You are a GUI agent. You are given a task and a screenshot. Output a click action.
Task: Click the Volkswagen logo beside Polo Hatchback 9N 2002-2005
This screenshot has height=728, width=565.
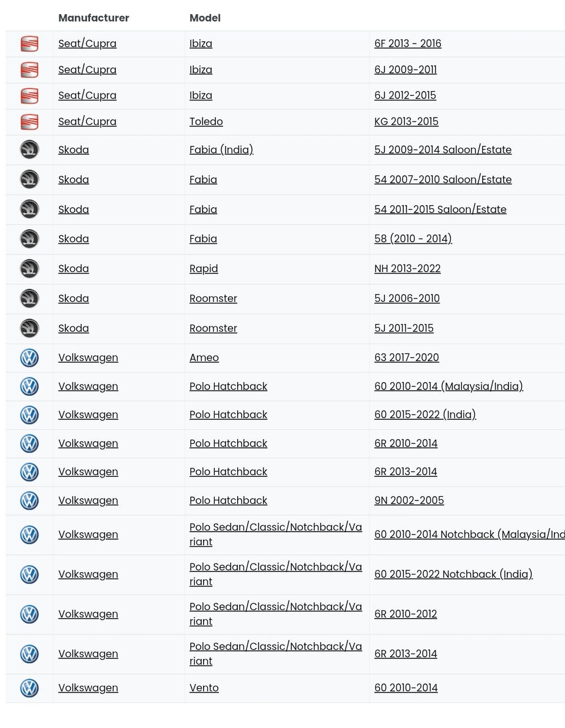pos(29,500)
